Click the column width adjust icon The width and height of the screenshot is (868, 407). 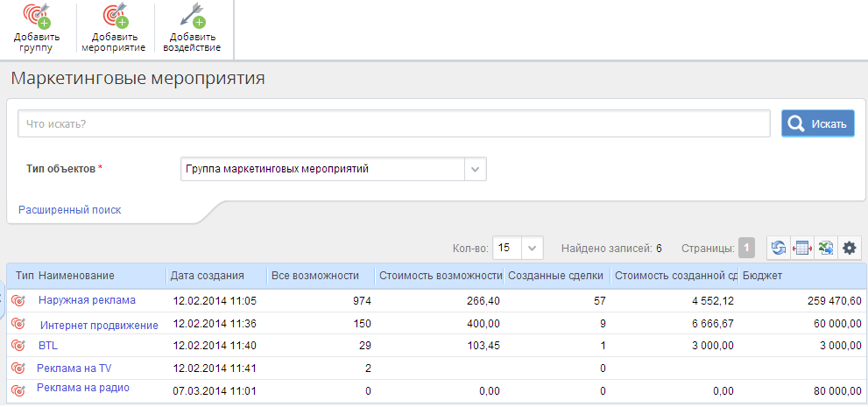(x=802, y=249)
